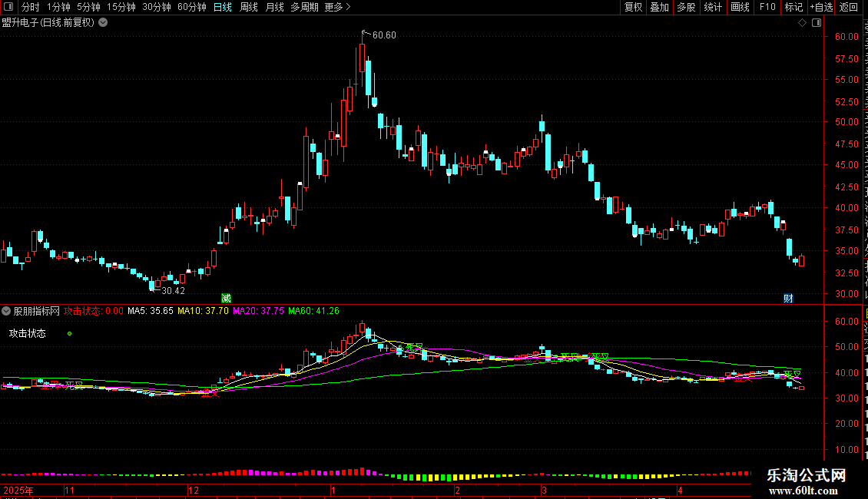The height and width of the screenshot is (499, 868).
Task: Click the 攻击状态 legend label
Action: pos(28,334)
